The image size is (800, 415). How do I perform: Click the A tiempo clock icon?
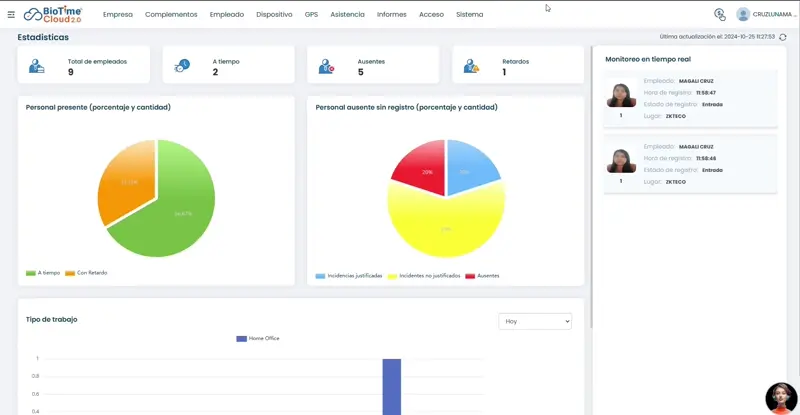pos(182,66)
